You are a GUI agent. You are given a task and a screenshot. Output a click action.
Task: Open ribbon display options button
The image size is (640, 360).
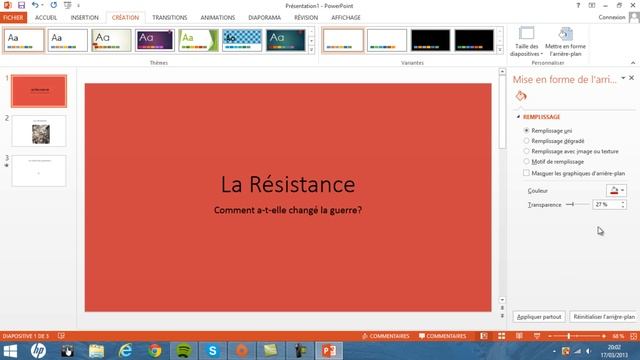[x=591, y=6]
